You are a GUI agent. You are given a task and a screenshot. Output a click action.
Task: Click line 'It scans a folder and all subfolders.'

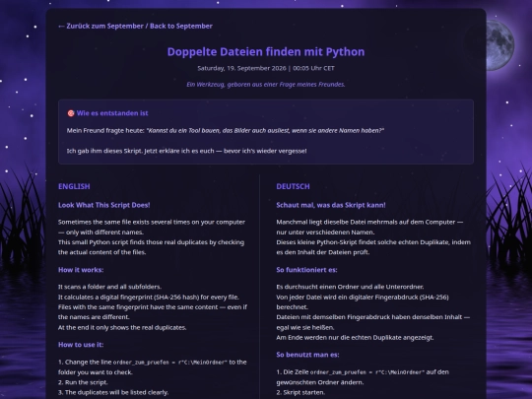(x=109, y=287)
